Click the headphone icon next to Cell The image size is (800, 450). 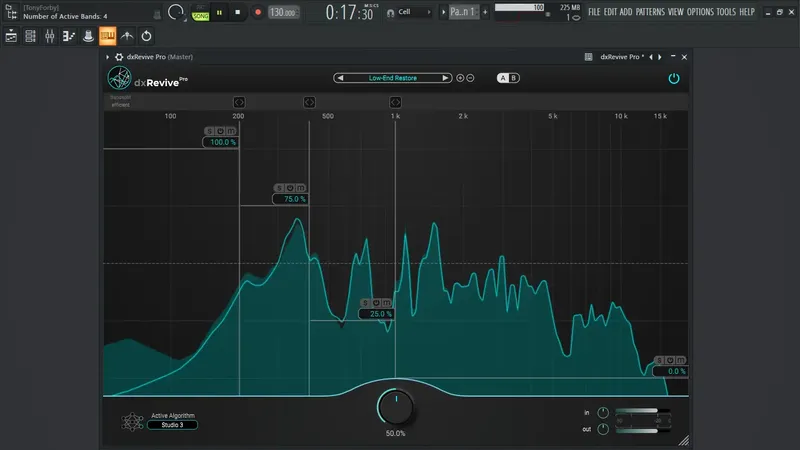coord(390,13)
